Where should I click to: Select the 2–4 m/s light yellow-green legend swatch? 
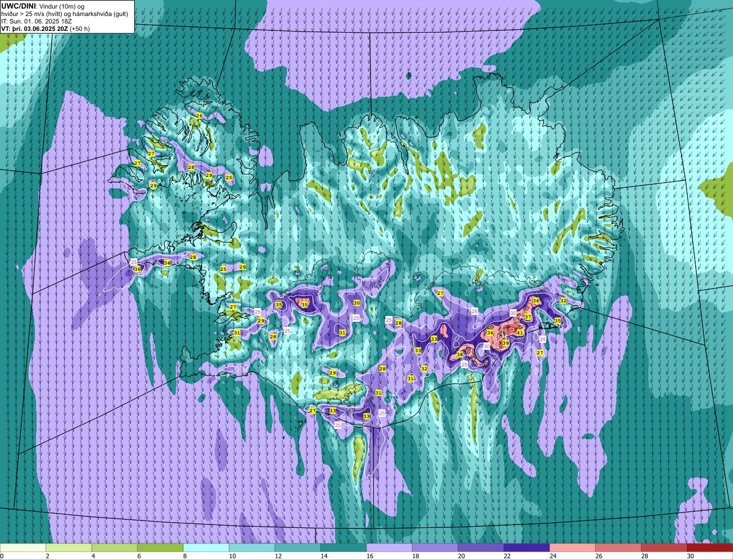(x=69, y=548)
